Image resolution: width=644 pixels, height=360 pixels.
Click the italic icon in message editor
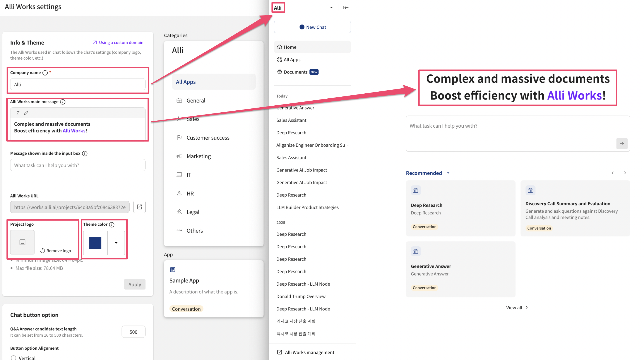(18, 113)
